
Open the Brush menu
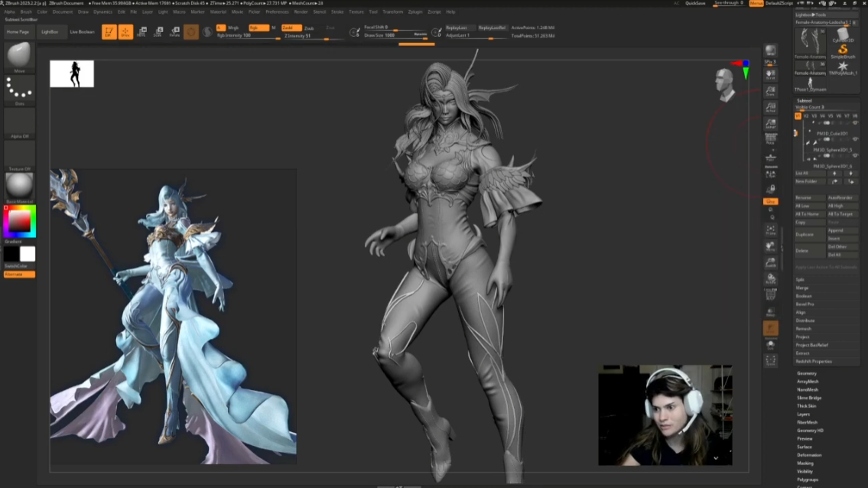click(26, 11)
